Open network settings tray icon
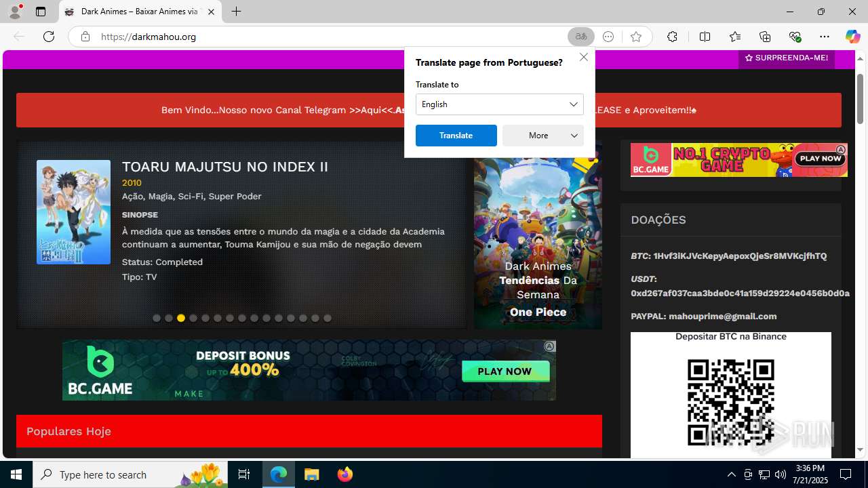This screenshot has height=488, width=868. 764,474
